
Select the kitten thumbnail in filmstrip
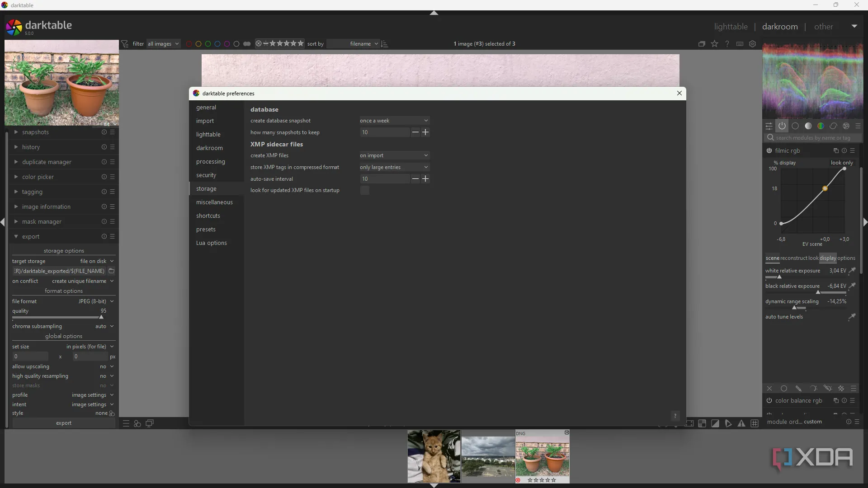434,456
